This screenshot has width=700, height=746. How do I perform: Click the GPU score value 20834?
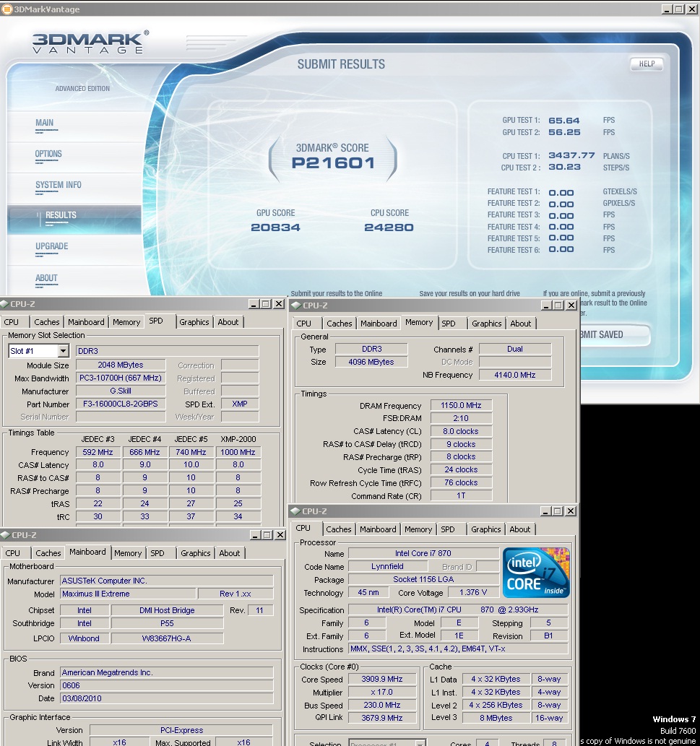coord(275,227)
